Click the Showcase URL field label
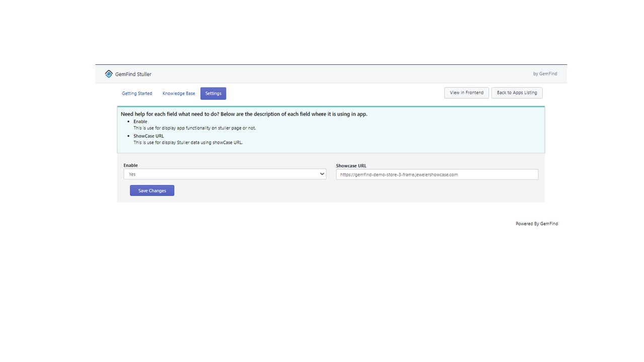Viewport: 644px width, 362px height. click(351, 165)
